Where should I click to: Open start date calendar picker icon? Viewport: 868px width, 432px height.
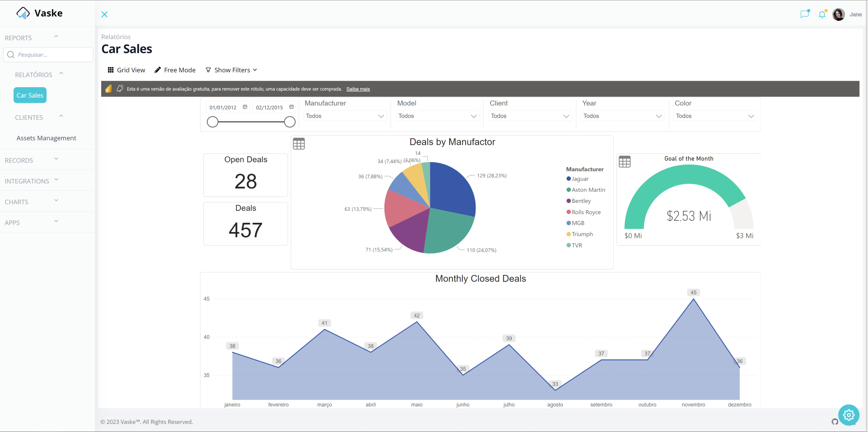[245, 107]
